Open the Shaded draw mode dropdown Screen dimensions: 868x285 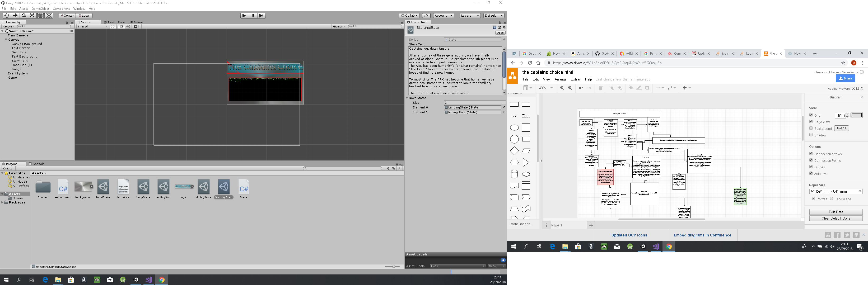[90, 26]
